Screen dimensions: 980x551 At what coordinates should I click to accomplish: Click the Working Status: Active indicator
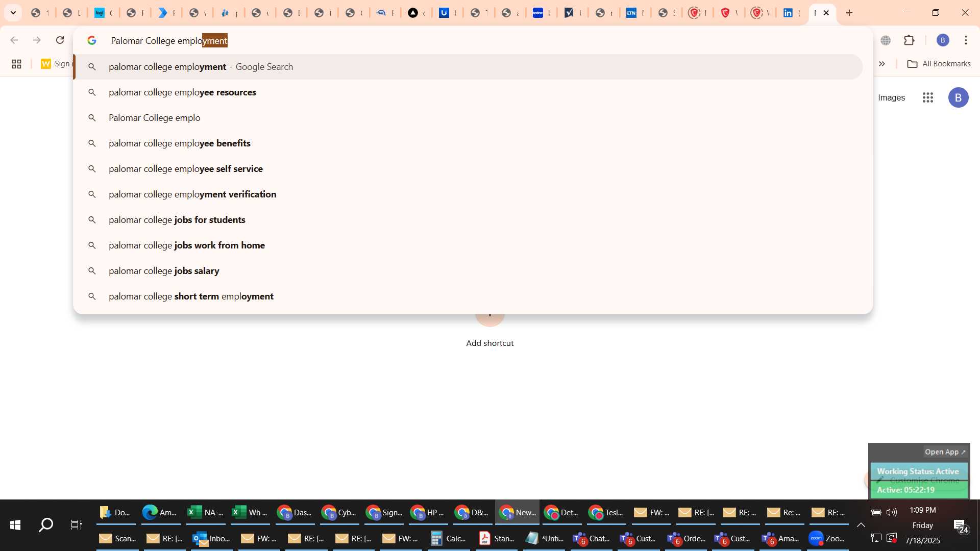pos(918,471)
